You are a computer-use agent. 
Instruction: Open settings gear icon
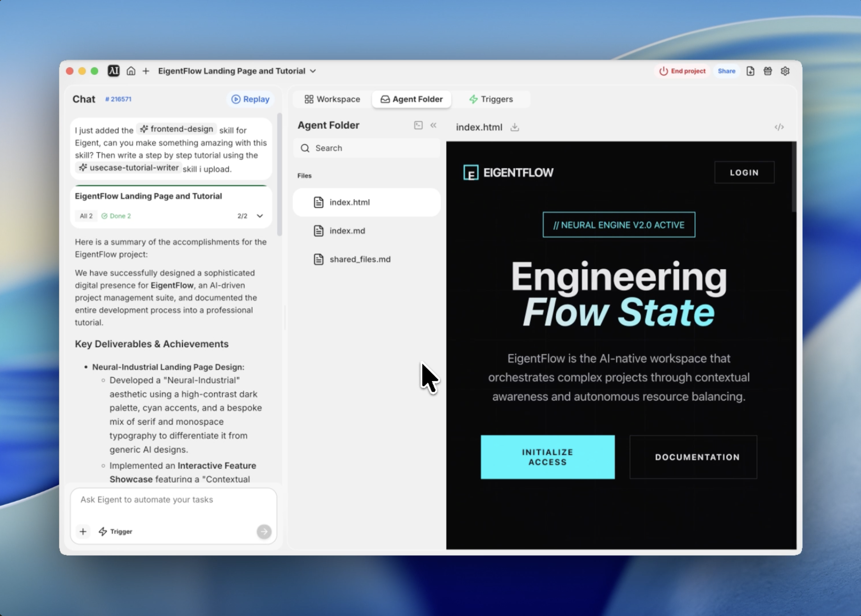pyautogui.click(x=785, y=71)
